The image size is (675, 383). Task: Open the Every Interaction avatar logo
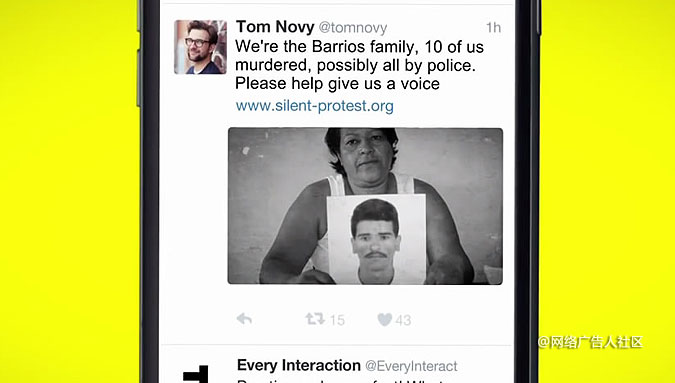point(196,374)
